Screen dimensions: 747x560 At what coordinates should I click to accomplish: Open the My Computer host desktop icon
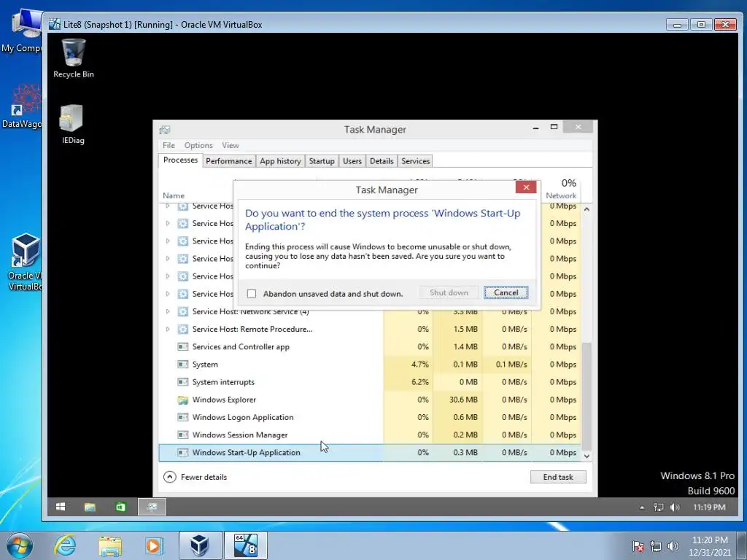(22, 31)
